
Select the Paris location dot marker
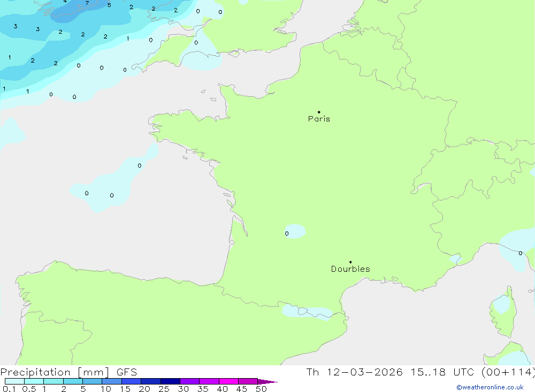click(x=319, y=112)
